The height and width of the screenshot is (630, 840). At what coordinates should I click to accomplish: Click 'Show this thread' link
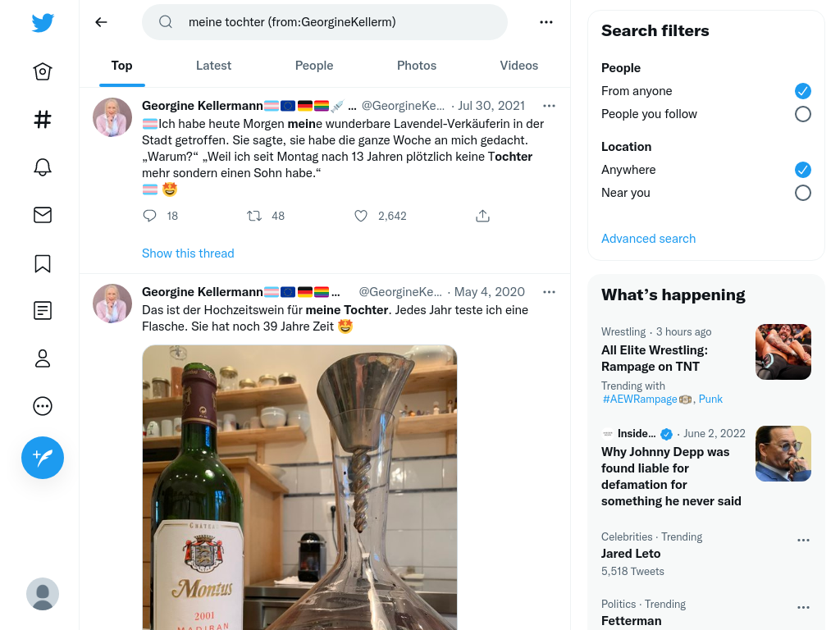(188, 253)
